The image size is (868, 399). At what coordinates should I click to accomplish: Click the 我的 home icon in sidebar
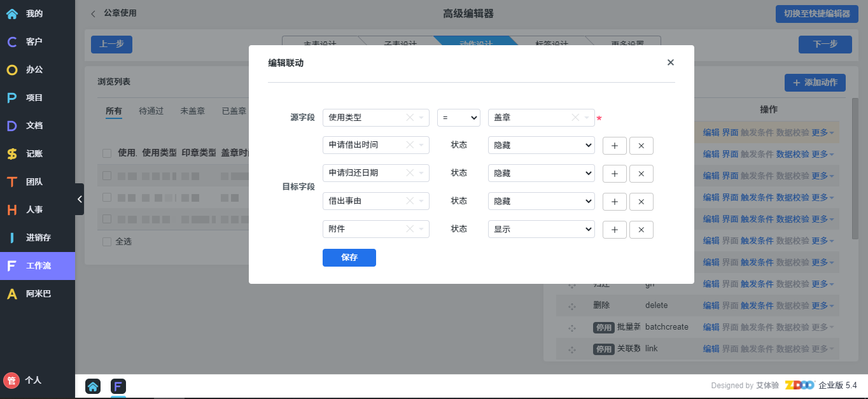pos(12,13)
